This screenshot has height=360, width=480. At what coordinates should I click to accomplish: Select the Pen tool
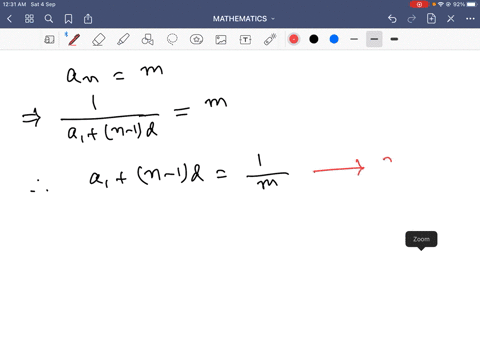coord(73,40)
